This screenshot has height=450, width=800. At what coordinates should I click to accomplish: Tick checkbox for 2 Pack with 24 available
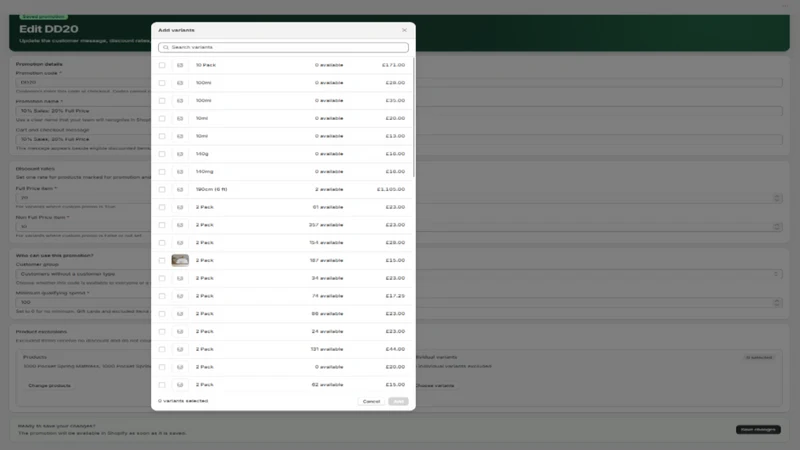[162, 332]
